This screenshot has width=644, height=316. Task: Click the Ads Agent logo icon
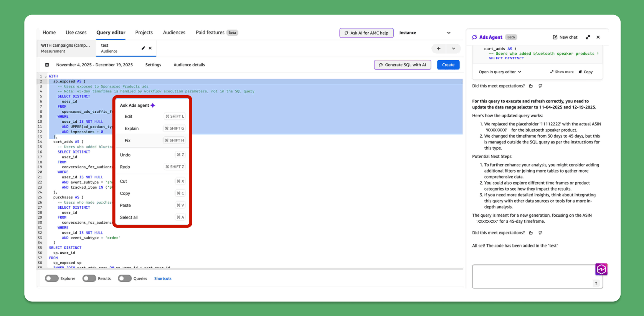[475, 37]
